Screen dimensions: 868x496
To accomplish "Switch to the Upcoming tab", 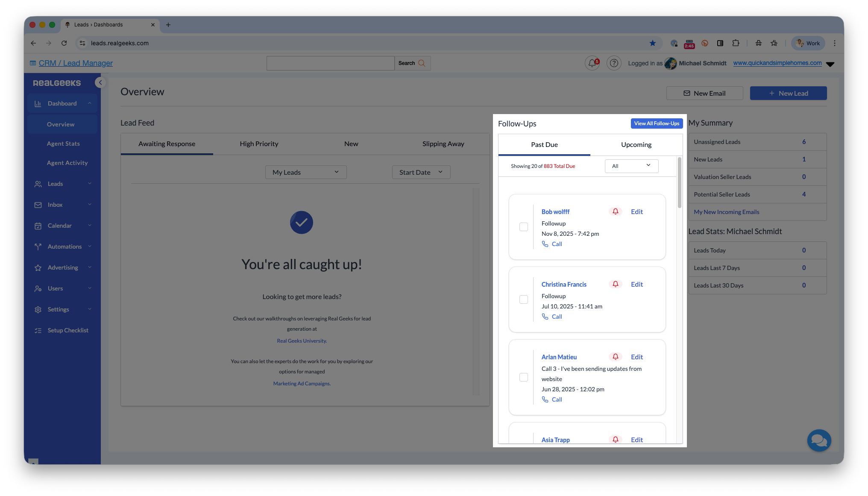I will pos(636,145).
